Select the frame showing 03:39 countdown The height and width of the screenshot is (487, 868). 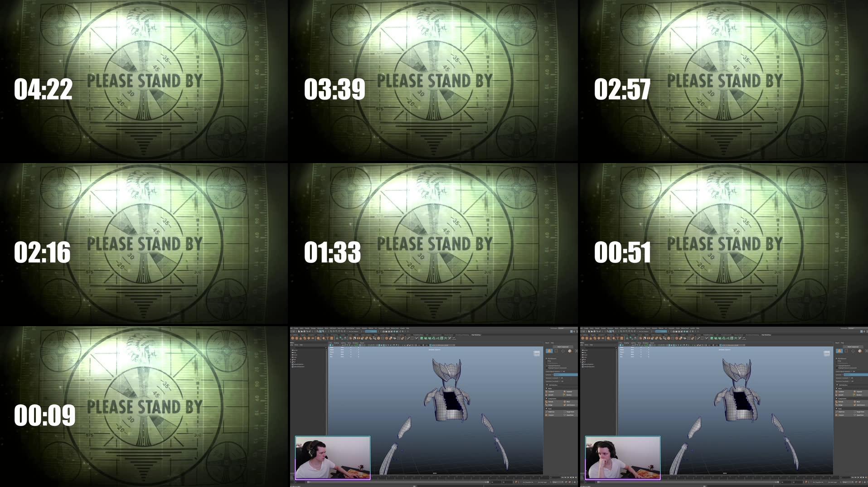pyautogui.click(x=434, y=80)
